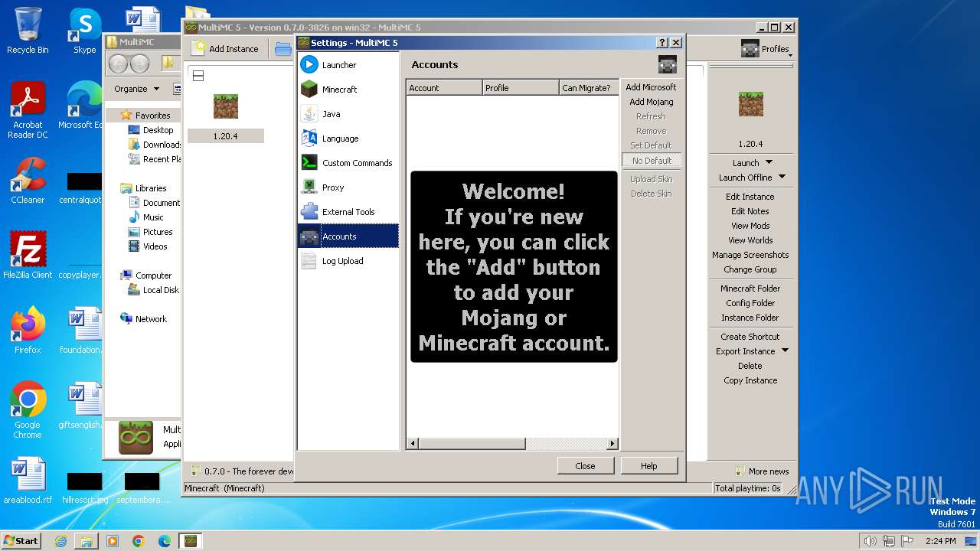Open the Firefox desktop shortcut
The image size is (980, 551).
point(28,330)
